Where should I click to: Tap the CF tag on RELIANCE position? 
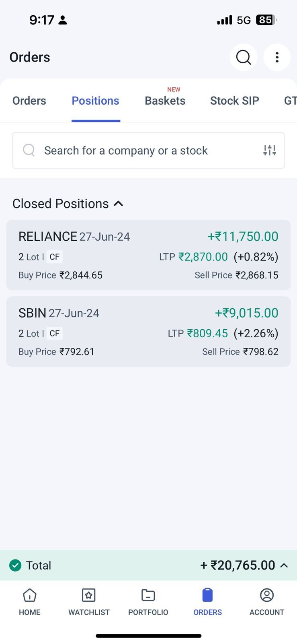55,257
